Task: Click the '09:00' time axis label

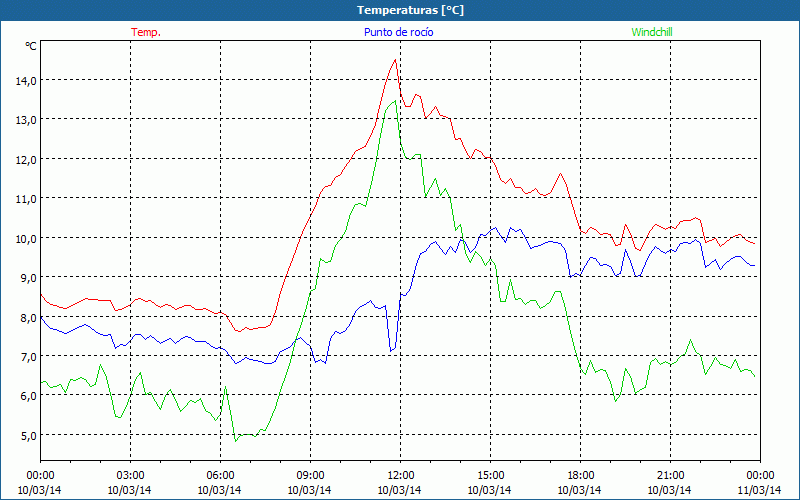Action: point(310,476)
